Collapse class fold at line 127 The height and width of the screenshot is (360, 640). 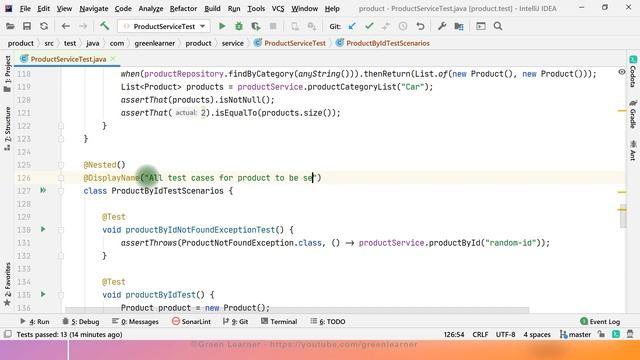click(61, 191)
